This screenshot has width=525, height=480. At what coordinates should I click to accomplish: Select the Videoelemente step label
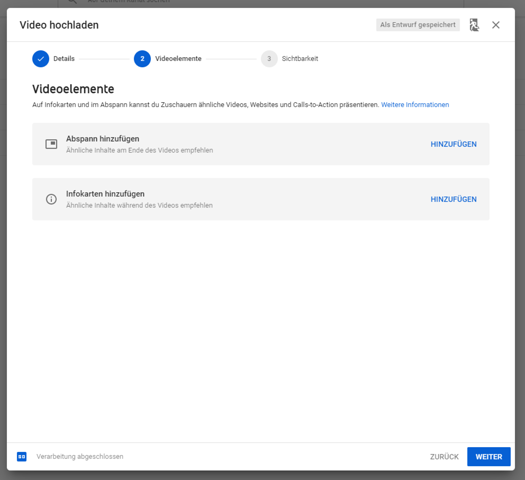tap(178, 59)
